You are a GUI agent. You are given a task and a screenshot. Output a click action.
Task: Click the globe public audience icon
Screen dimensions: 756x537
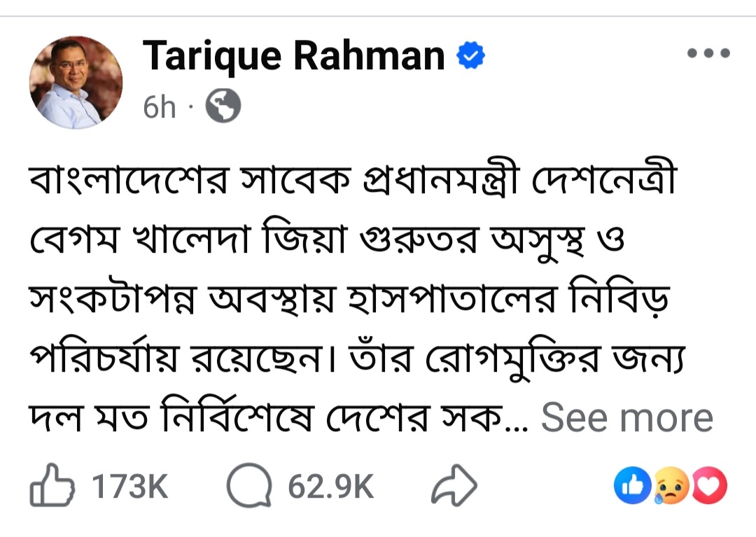[223, 107]
